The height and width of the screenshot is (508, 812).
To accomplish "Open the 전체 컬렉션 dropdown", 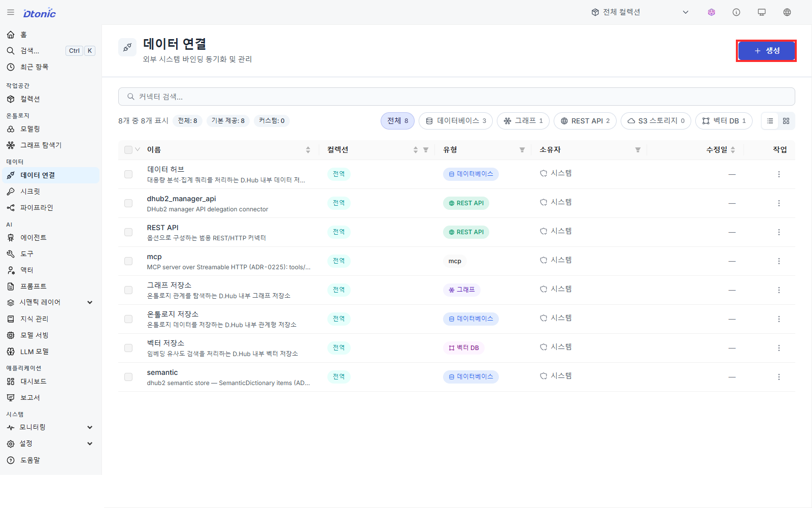I will coord(640,12).
